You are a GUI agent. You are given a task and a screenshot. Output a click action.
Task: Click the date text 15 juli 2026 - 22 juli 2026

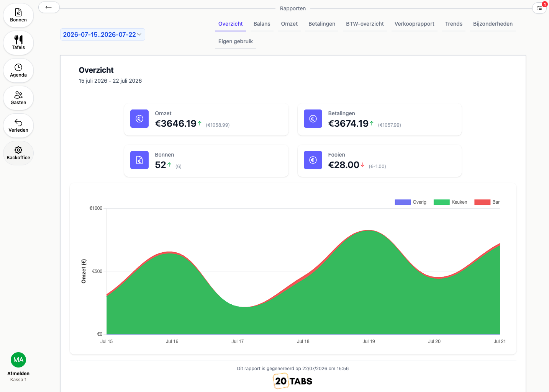[110, 81]
